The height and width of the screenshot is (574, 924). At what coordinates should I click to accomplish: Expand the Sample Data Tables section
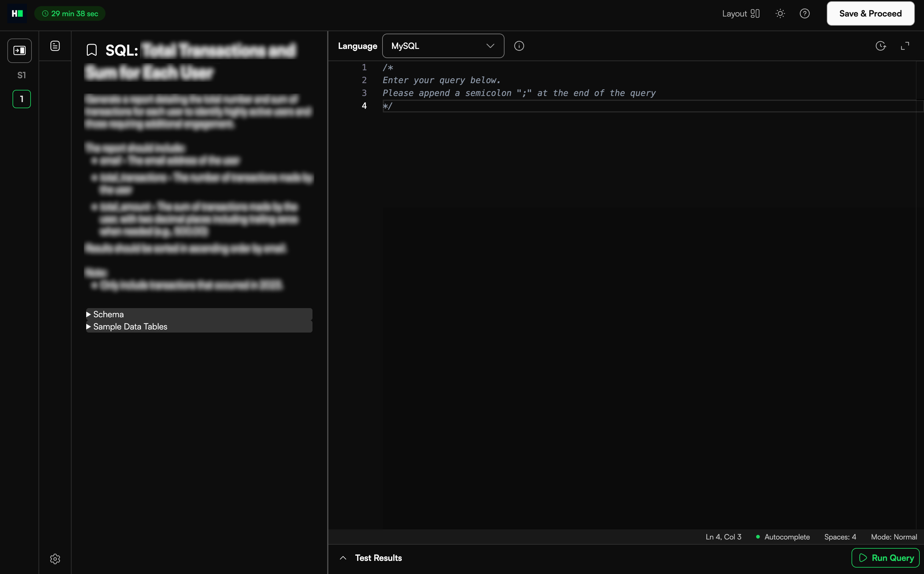click(130, 326)
